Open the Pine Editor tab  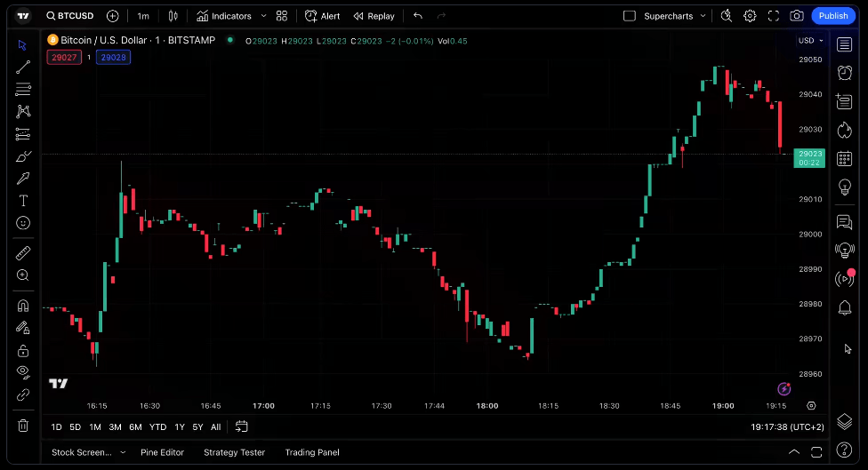162,452
